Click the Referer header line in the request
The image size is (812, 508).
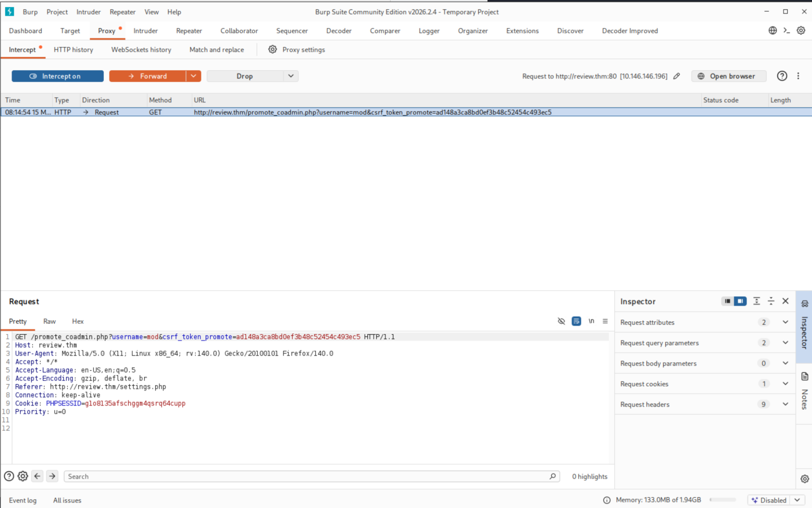point(91,387)
